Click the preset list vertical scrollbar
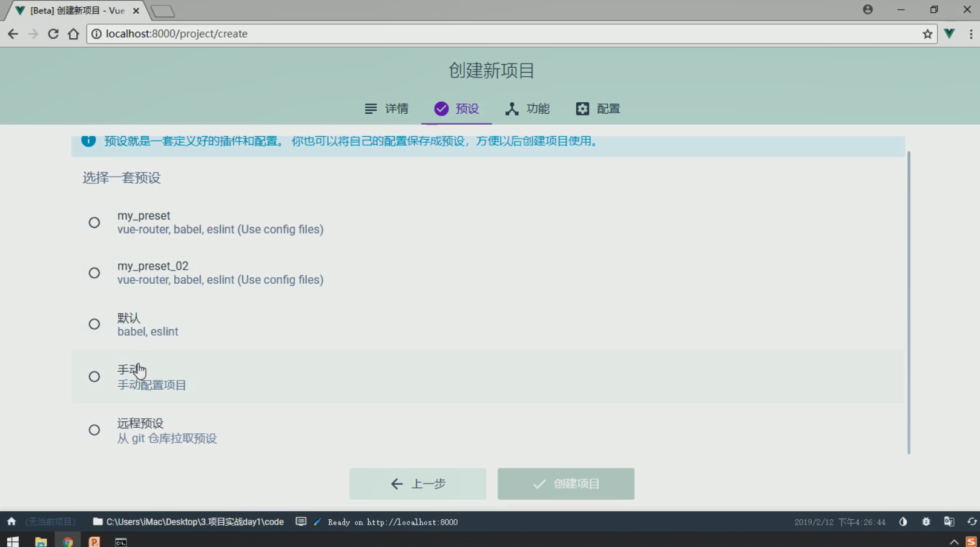The image size is (980, 547). (x=909, y=303)
